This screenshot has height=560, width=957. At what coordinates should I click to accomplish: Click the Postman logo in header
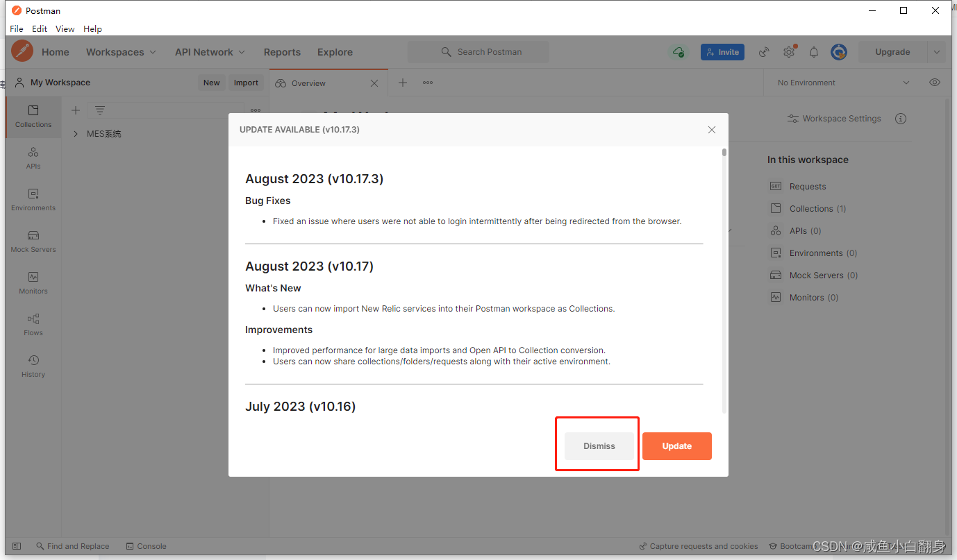click(x=22, y=51)
